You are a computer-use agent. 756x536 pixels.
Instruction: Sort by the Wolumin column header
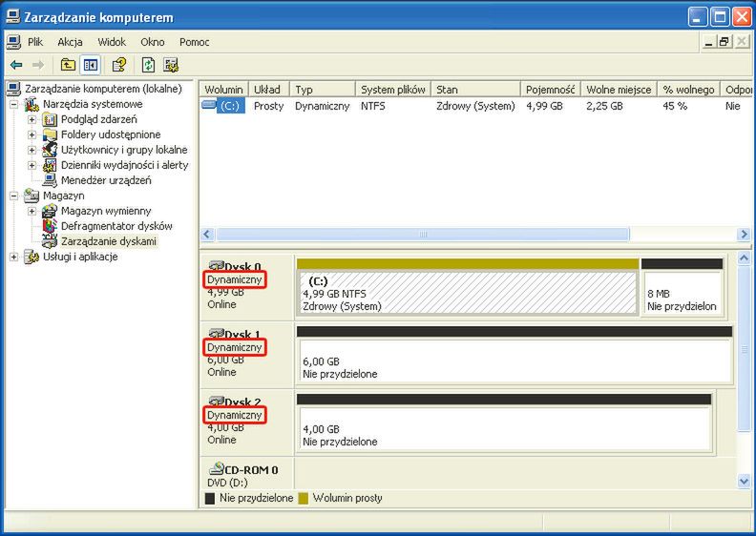tap(223, 90)
